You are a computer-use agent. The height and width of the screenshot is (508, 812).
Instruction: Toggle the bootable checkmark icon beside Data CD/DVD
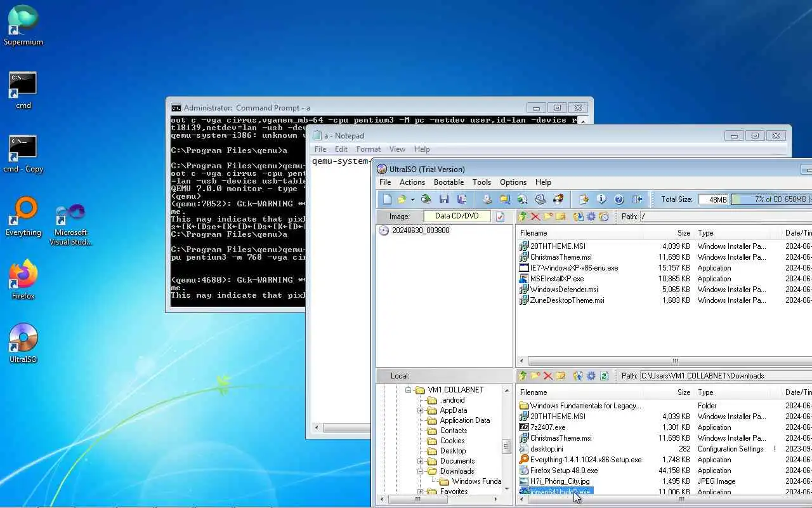[500, 217]
